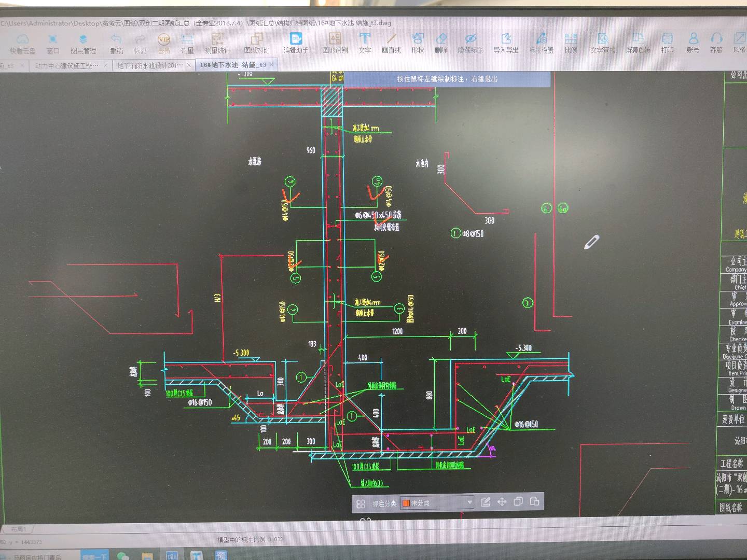Click the move annotation arrows icon
The width and height of the screenshot is (747, 560).
pos(502,502)
